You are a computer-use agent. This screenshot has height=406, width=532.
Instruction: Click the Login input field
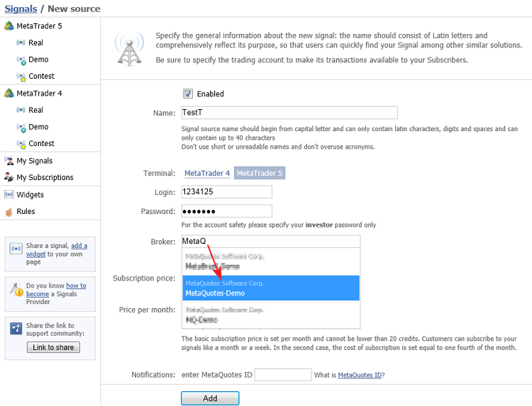227,192
